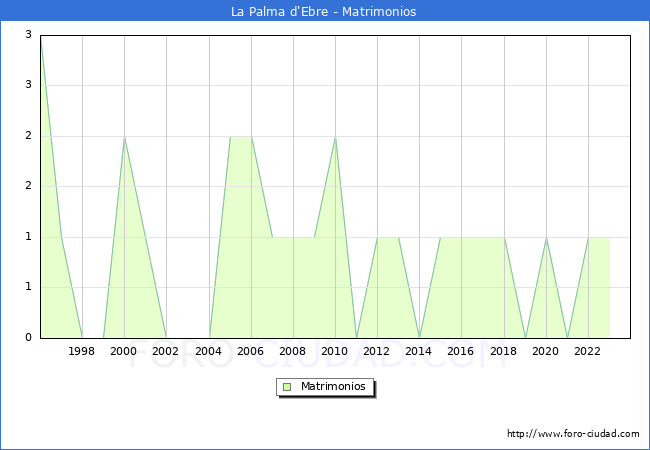Image resolution: width=650 pixels, height=450 pixels.
Task: Click the x-axis label 2002
Action: [165, 351]
